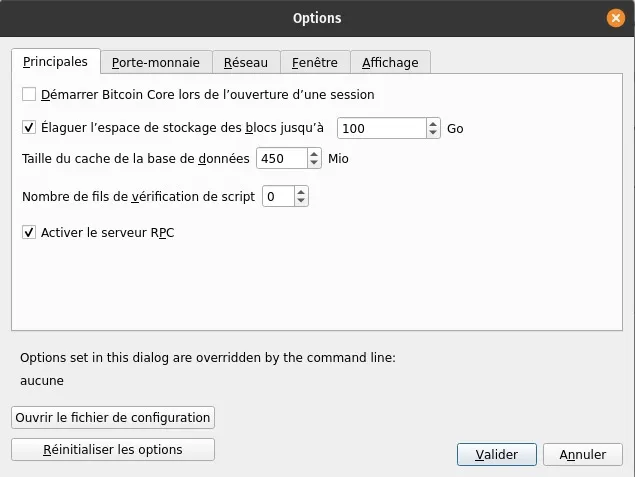Increase the database cache size
The image size is (635, 477).
click(x=314, y=154)
